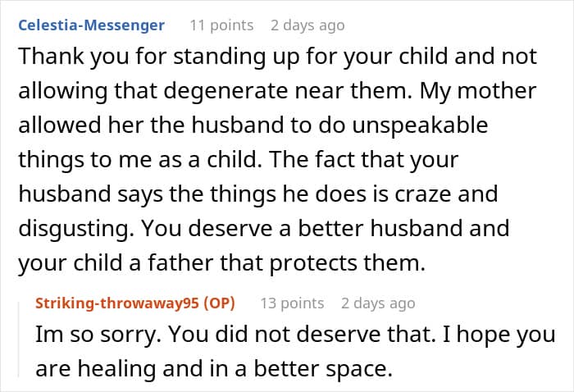Click the phrase "My mother"
The image size is (574, 392).
pos(494,92)
